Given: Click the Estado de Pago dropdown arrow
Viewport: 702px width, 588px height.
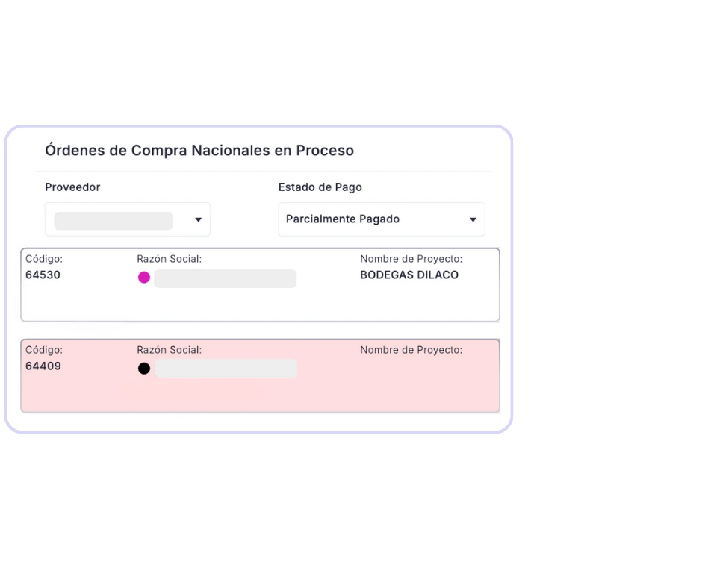Looking at the screenshot, I should pyautogui.click(x=473, y=219).
